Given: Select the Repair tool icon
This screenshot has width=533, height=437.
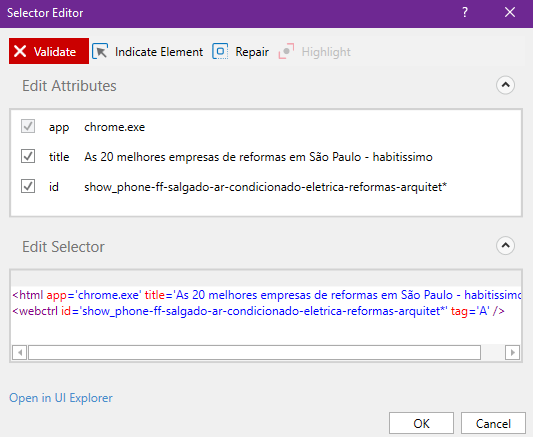Looking at the screenshot, I should coord(220,52).
